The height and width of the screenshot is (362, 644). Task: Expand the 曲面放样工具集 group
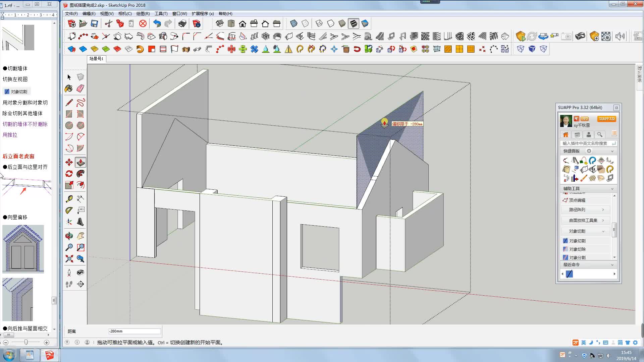pos(585,220)
